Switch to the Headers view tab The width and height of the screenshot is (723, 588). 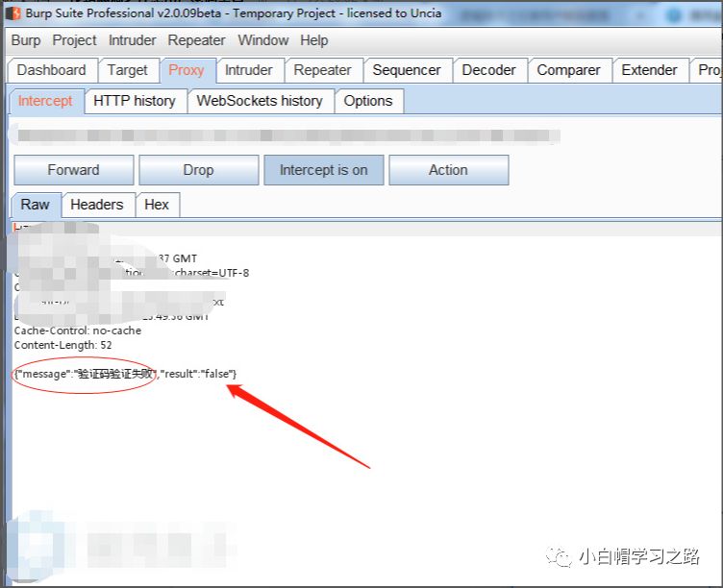point(97,205)
